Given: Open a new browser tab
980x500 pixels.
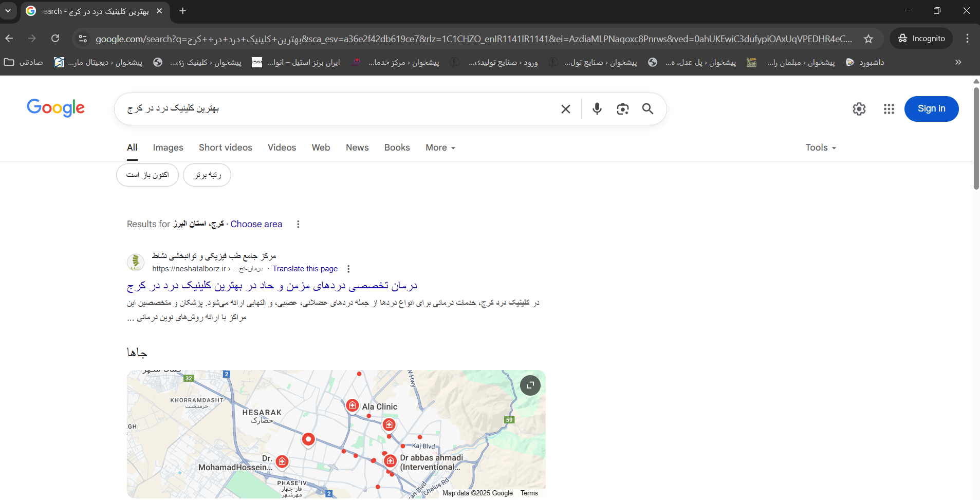Looking at the screenshot, I should coord(182,11).
